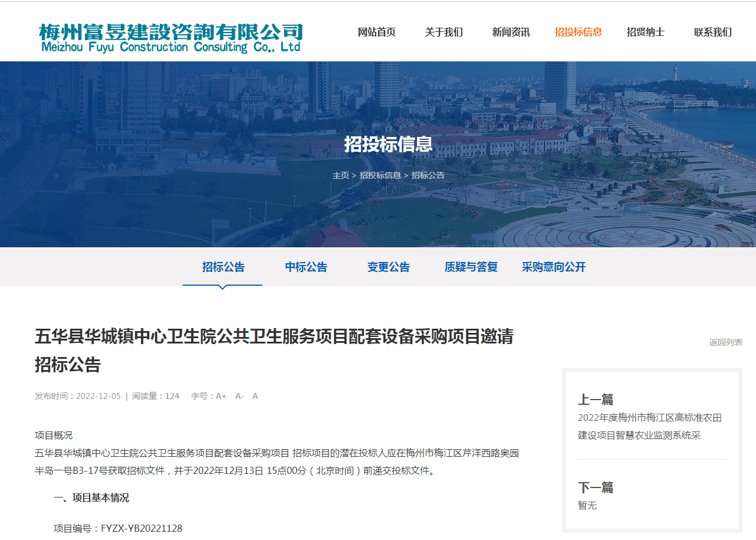Switch to the 变更公告 tab
This screenshot has width=756, height=540.
[388, 267]
